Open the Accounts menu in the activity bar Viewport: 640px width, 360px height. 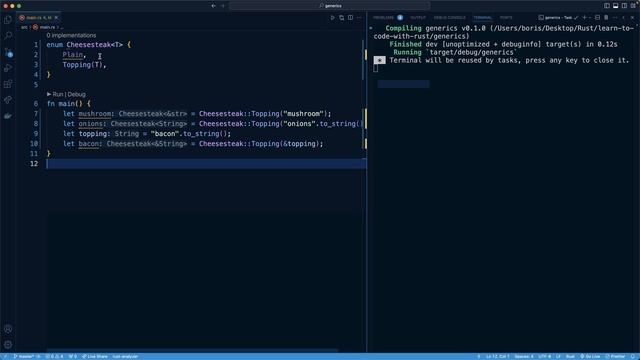(x=8, y=329)
